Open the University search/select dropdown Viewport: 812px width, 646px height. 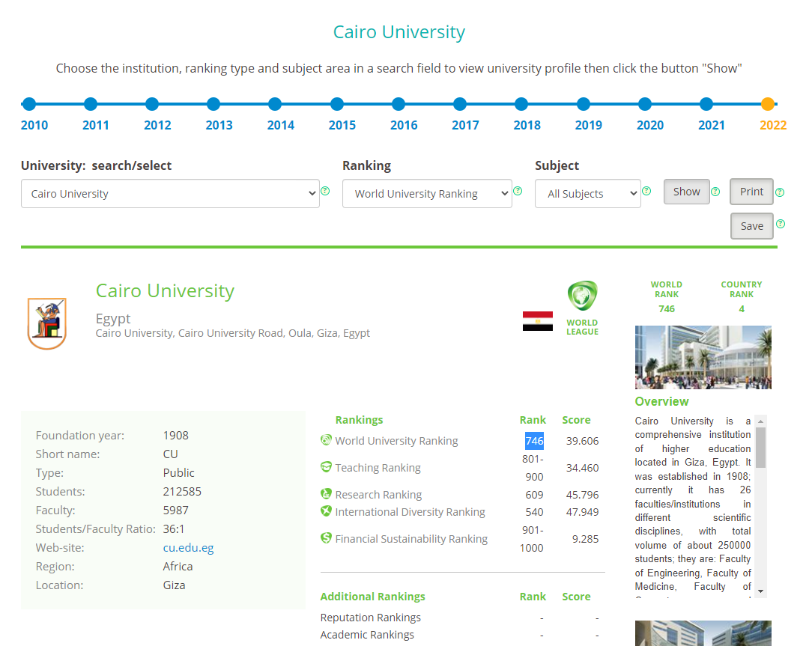tap(170, 194)
